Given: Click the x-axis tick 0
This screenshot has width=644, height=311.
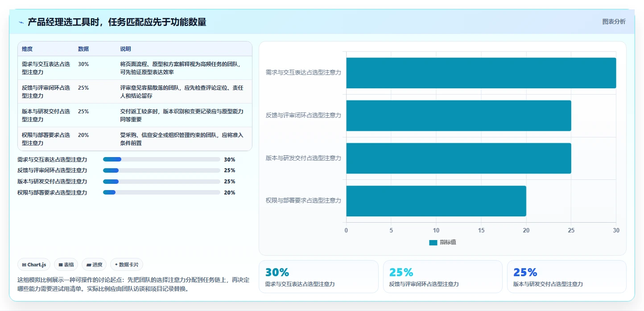Looking at the screenshot, I should pyautogui.click(x=346, y=230).
